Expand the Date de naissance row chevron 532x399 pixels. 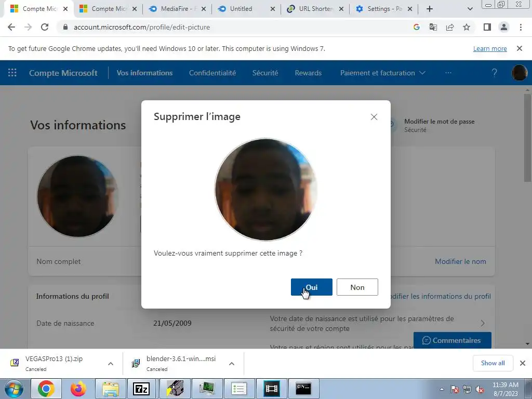click(x=483, y=323)
